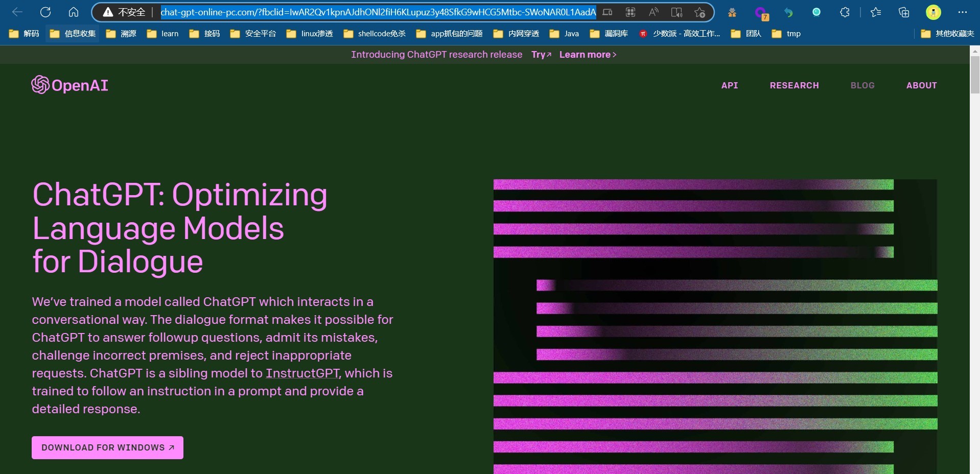Select API in the site navigation
Image resolution: width=980 pixels, height=474 pixels.
click(729, 85)
